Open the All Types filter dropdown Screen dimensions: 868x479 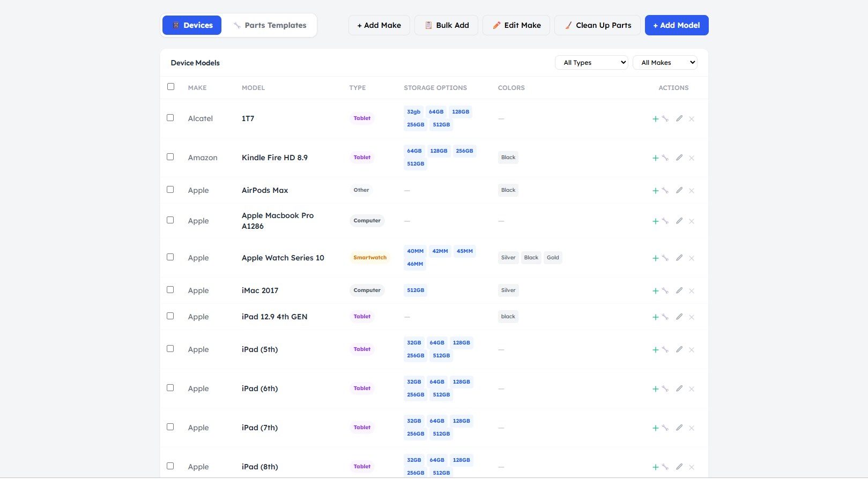pyautogui.click(x=591, y=63)
